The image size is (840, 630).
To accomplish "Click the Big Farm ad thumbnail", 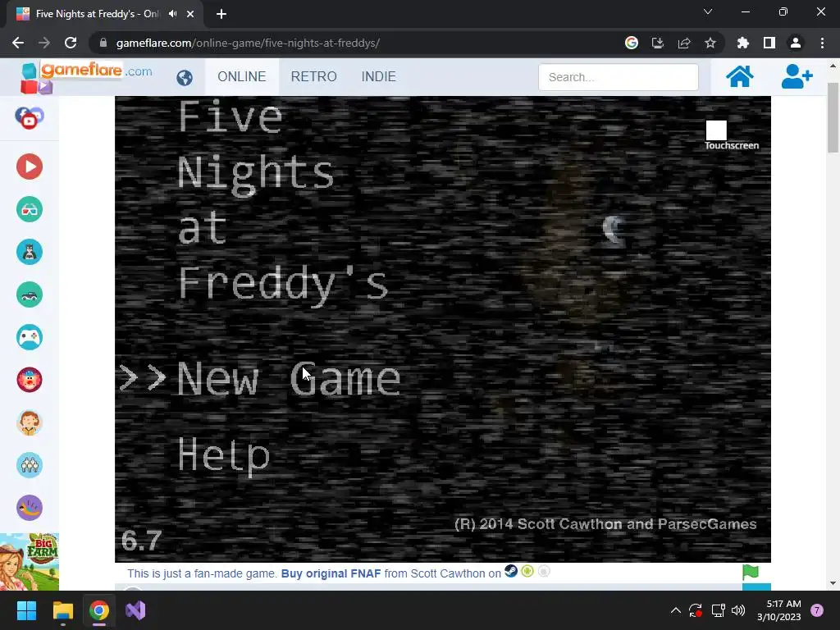I will [x=30, y=562].
